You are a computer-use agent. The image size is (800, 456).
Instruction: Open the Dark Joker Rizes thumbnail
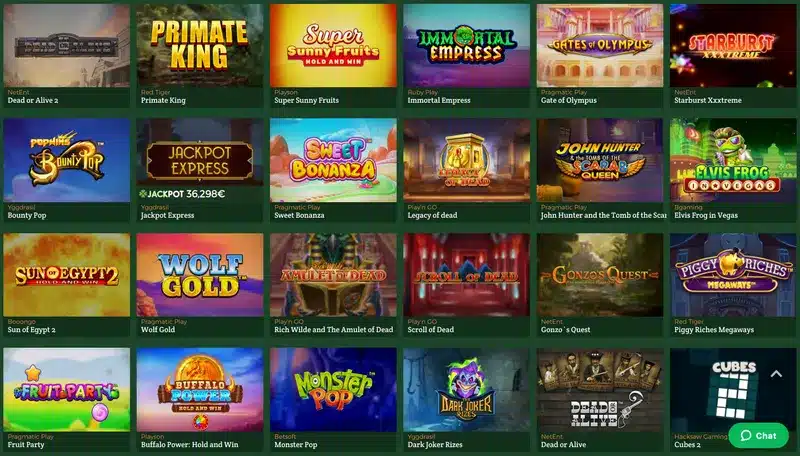[466, 390]
